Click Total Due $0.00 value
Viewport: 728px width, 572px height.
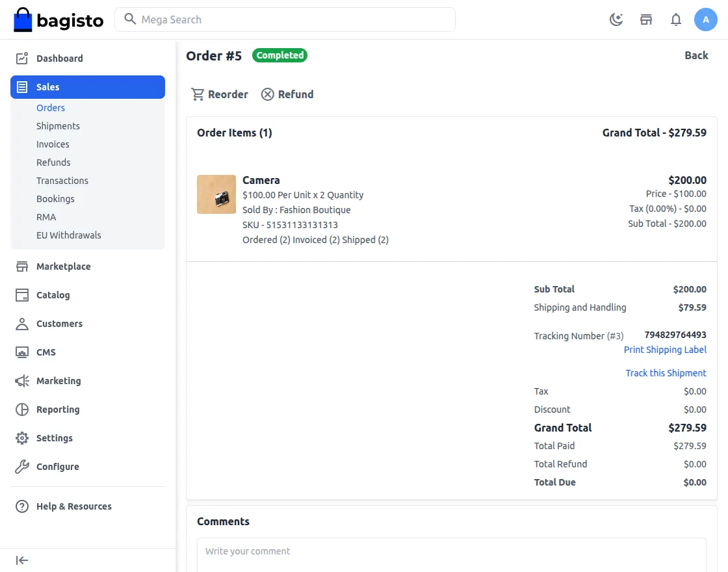(x=695, y=482)
